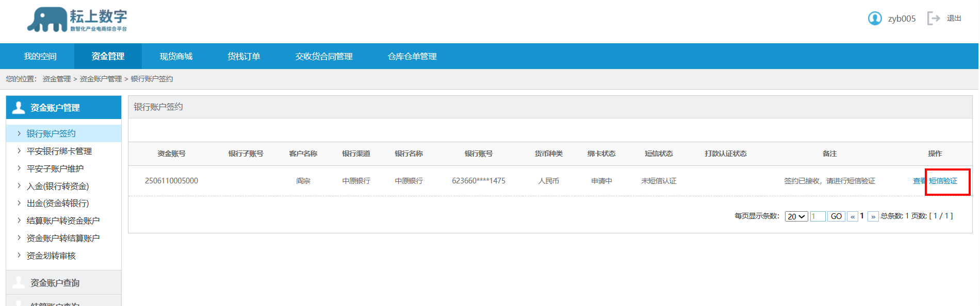Click the chevron beside 平安银行绑卡管理

(19, 151)
